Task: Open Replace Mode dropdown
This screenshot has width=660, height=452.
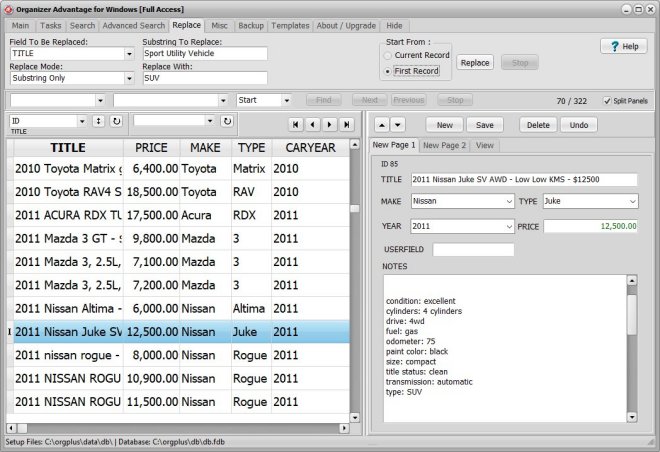Action: pos(129,78)
